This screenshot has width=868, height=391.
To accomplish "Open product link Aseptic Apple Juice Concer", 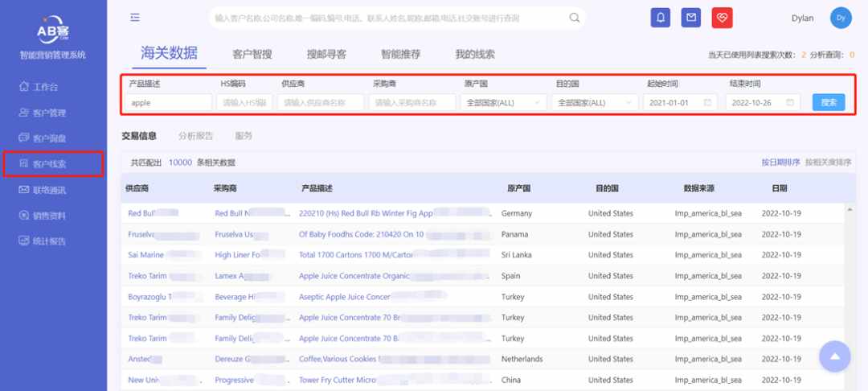I will (x=344, y=297).
